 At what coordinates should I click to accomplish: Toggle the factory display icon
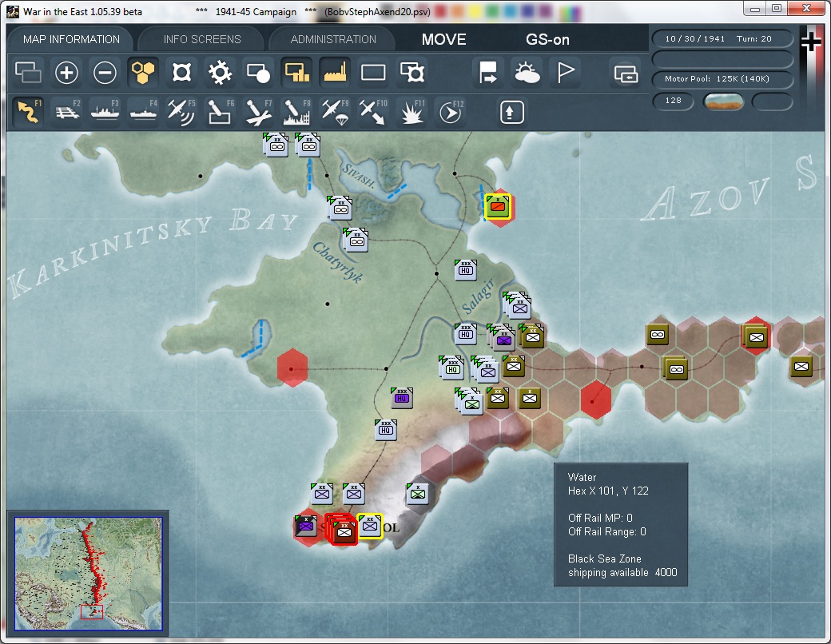coord(335,73)
